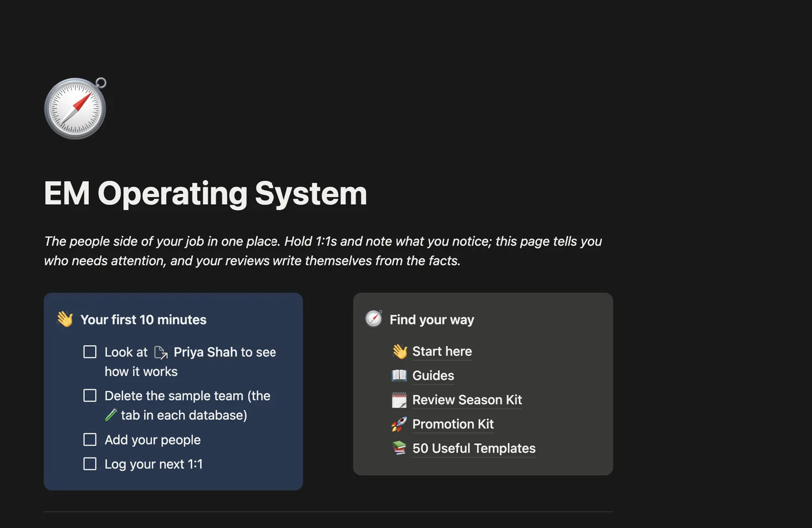Click the 'tab in each database)' text
This screenshot has height=528, width=812.
(184, 415)
